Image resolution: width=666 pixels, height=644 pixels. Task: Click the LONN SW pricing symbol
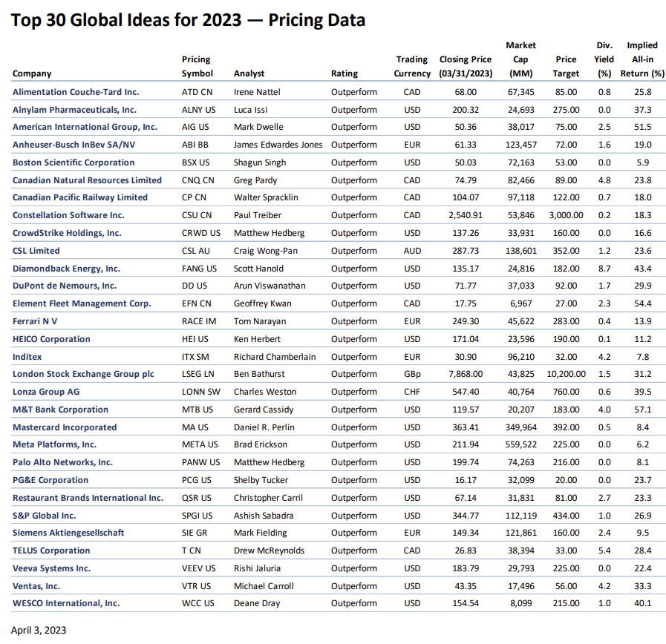click(x=201, y=392)
